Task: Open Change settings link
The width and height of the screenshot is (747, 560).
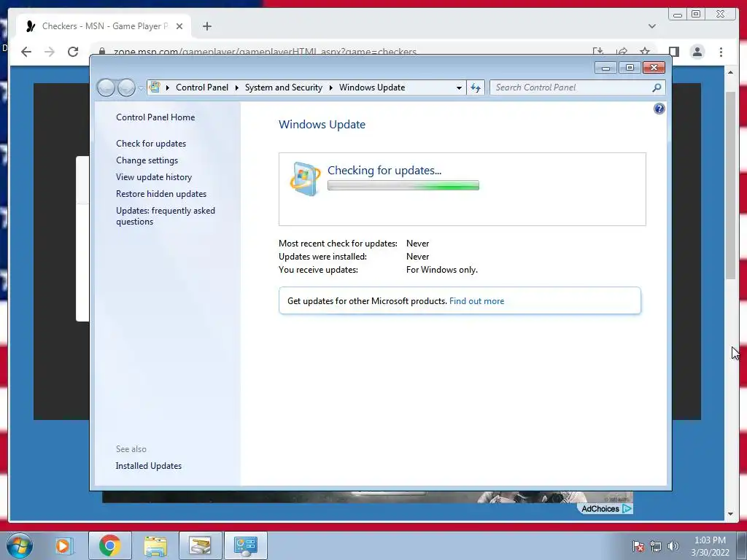Action: [147, 160]
